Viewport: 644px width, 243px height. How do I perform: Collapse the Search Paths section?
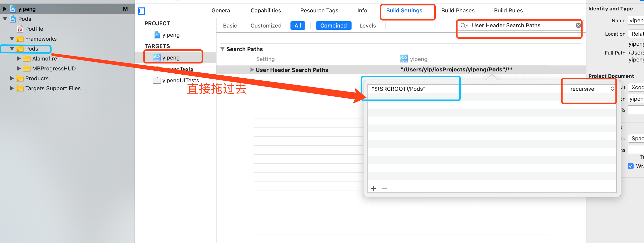[x=222, y=49]
